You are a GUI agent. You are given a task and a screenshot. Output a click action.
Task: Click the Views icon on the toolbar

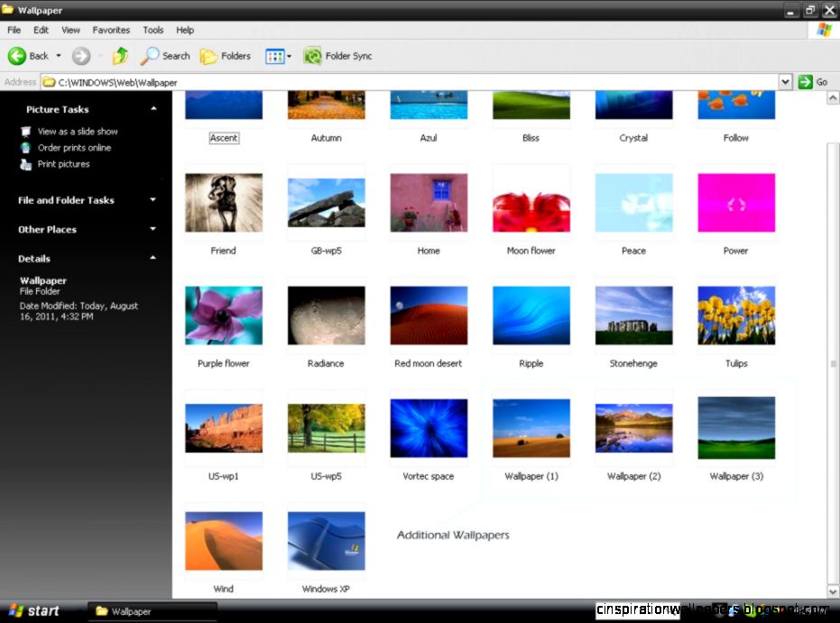point(273,56)
